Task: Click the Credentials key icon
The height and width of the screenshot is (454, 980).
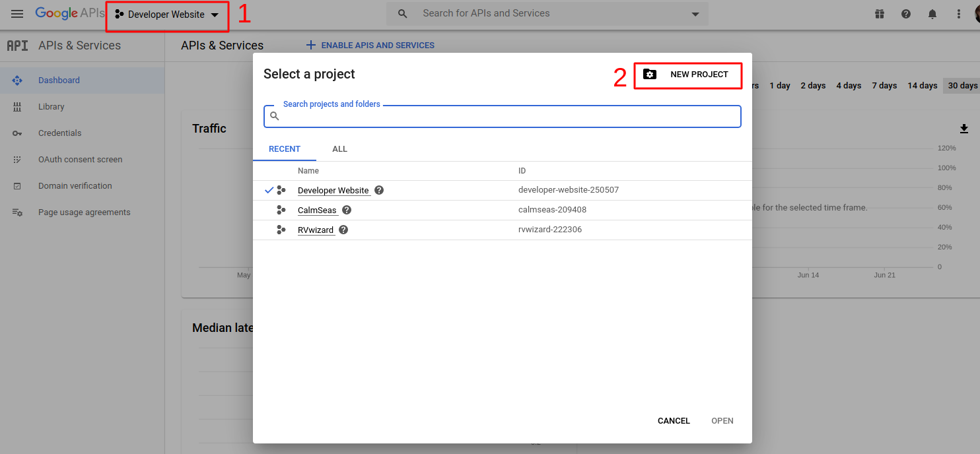Action: click(x=17, y=133)
